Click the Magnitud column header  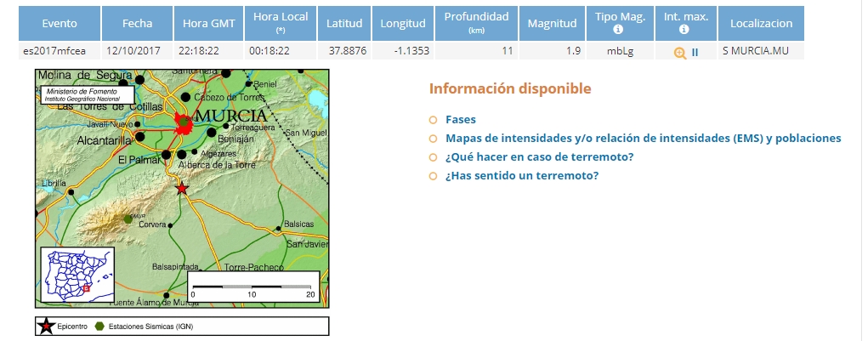(x=552, y=24)
